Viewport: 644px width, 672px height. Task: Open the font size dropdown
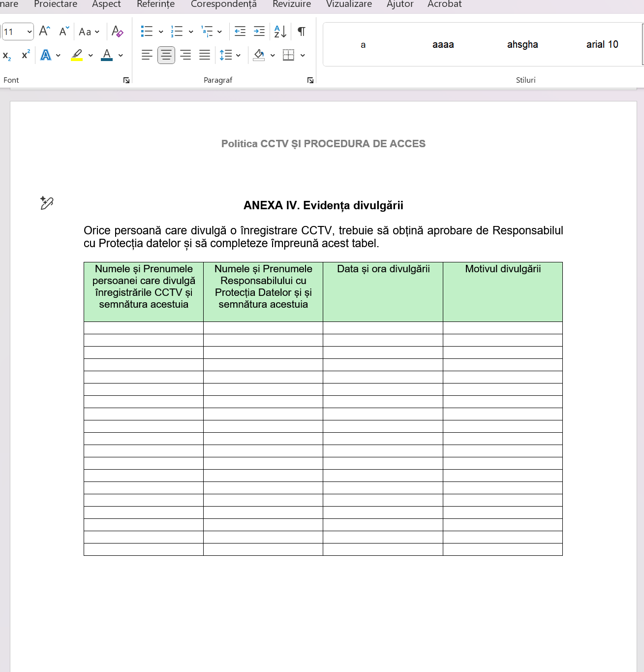[30, 32]
